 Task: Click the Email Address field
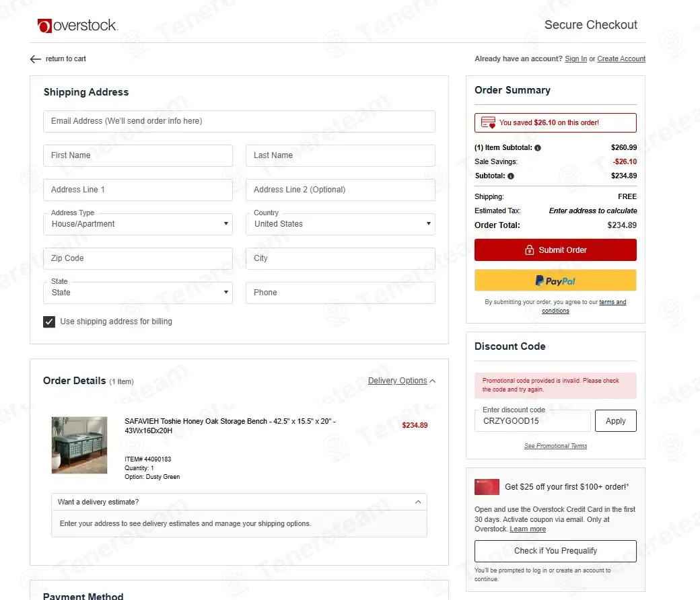point(240,121)
